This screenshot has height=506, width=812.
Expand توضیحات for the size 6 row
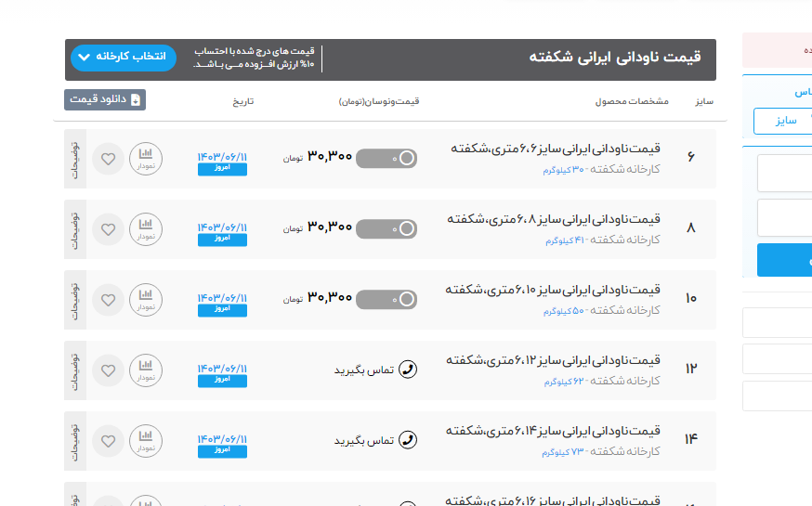75,159
